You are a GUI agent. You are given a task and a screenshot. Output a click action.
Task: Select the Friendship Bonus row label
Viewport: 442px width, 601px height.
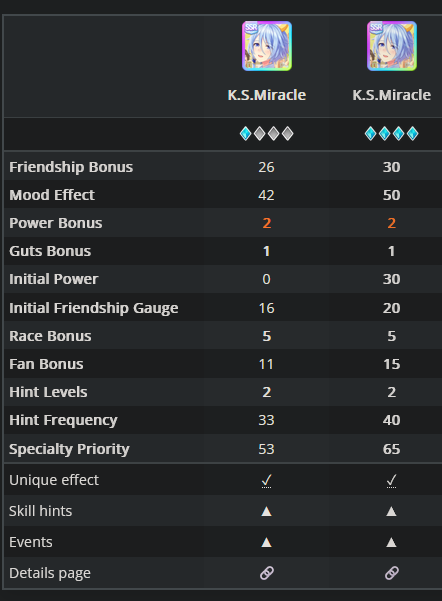pyautogui.click(x=71, y=167)
